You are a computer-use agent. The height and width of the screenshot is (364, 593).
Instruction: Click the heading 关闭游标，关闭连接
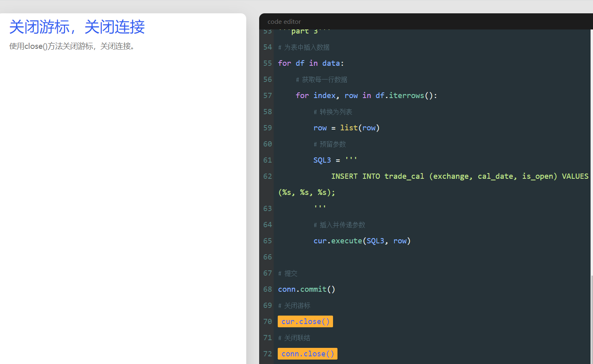77,27
